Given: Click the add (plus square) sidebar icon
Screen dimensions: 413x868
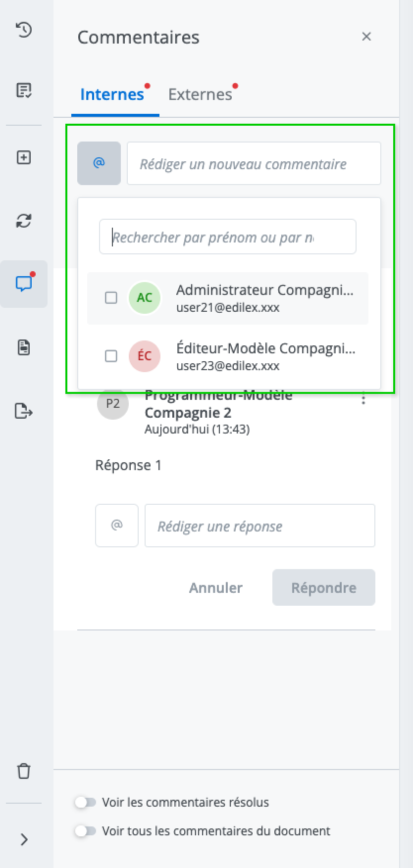Looking at the screenshot, I should 24,157.
